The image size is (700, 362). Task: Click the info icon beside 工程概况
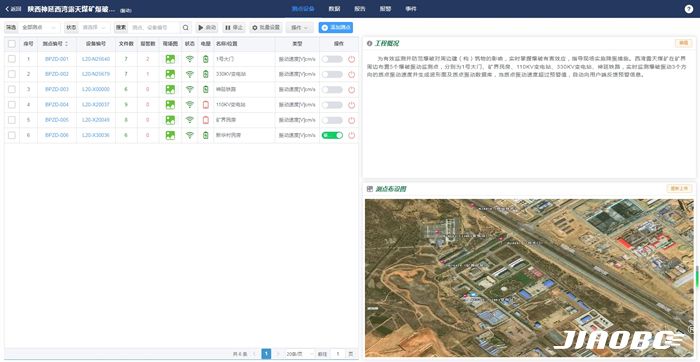tap(369, 43)
